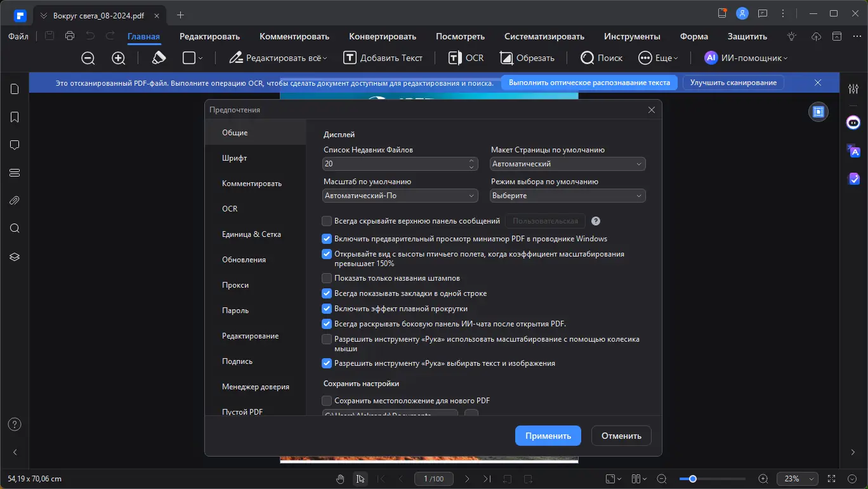
Task: Click the 'Применить' button
Action: click(548, 436)
